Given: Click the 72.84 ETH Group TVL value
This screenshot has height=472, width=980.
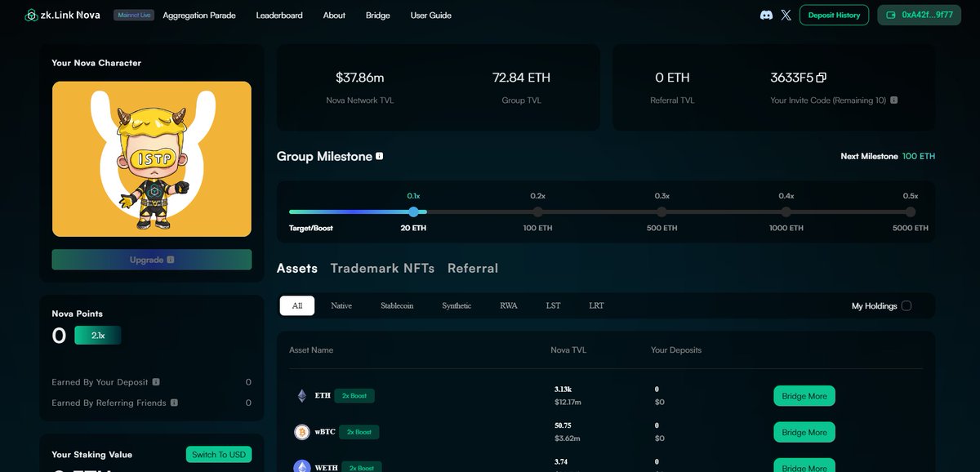Looking at the screenshot, I should [521, 78].
